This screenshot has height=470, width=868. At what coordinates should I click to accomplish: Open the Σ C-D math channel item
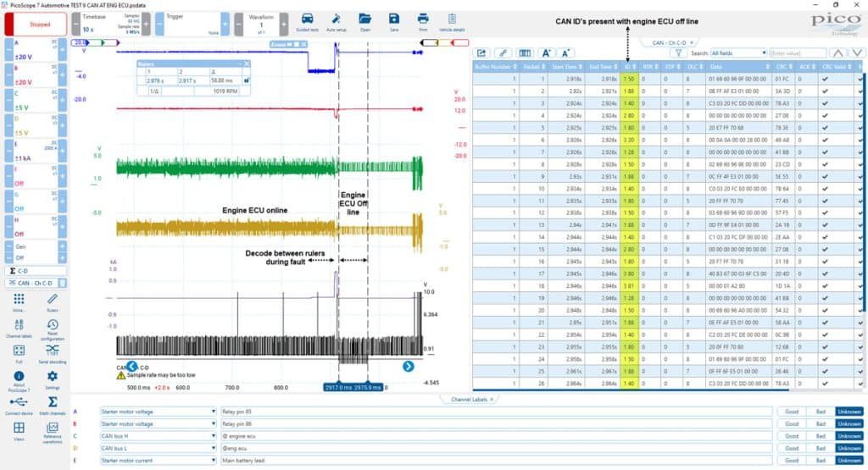click(36, 271)
